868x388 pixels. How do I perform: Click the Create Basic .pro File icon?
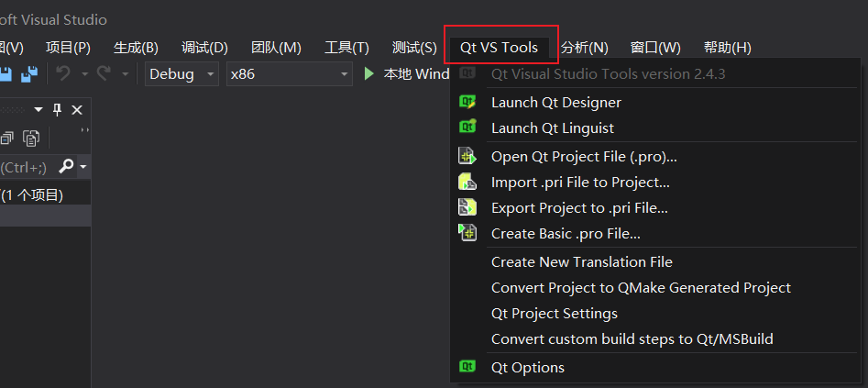[x=467, y=233]
